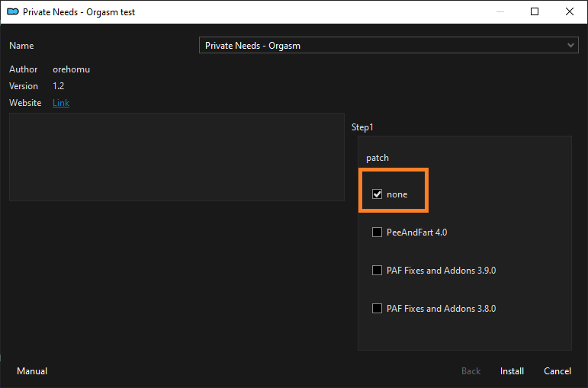Click the Step1 label
Viewport: 588px width, 388px height.
tap(362, 127)
